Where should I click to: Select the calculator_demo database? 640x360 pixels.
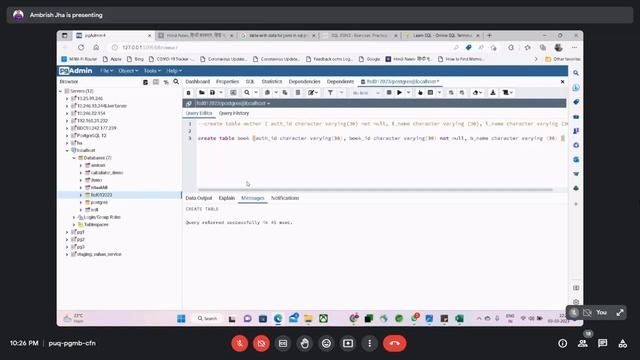pyautogui.click(x=107, y=173)
